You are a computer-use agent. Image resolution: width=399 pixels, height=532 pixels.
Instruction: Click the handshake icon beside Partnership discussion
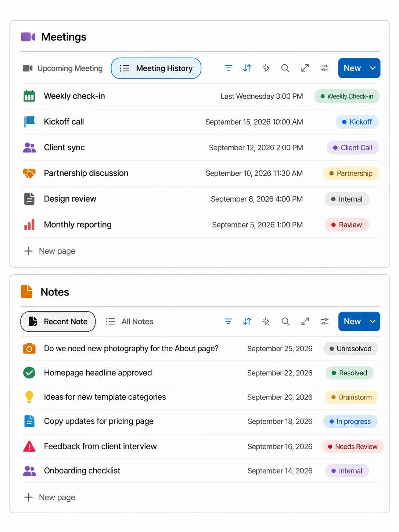pyautogui.click(x=29, y=173)
